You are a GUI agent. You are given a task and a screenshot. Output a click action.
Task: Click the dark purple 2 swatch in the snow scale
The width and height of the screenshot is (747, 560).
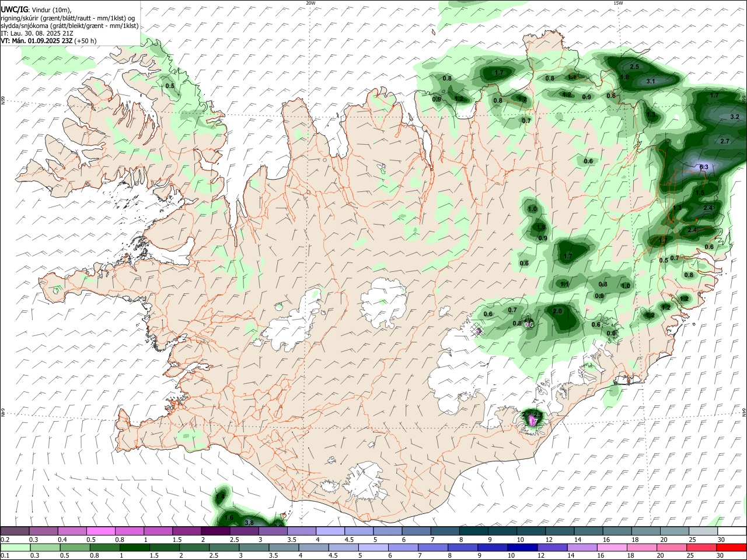[215, 531]
